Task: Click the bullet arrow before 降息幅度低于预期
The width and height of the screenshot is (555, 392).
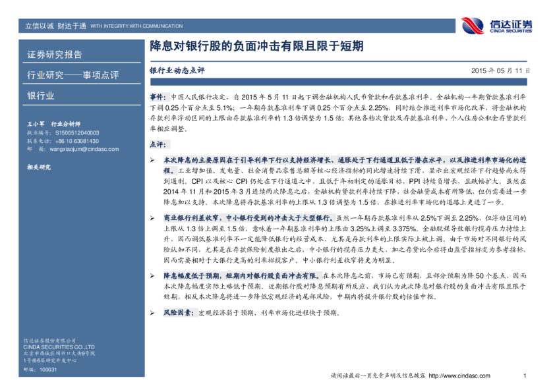Action: tap(152, 273)
